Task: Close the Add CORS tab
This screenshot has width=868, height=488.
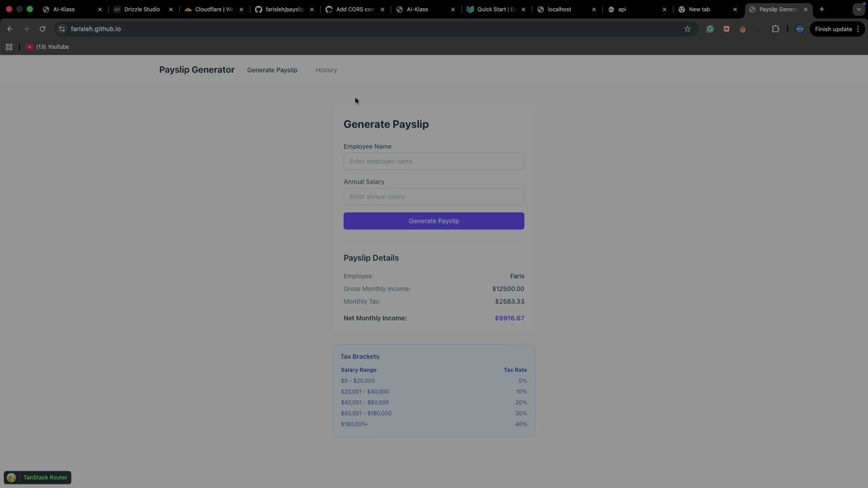Action: click(382, 9)
